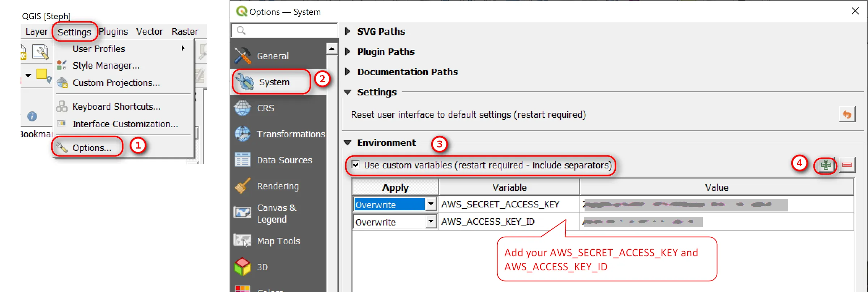
Task: Open Keyboard Shortcuts... entry
Action: point(116,107)
